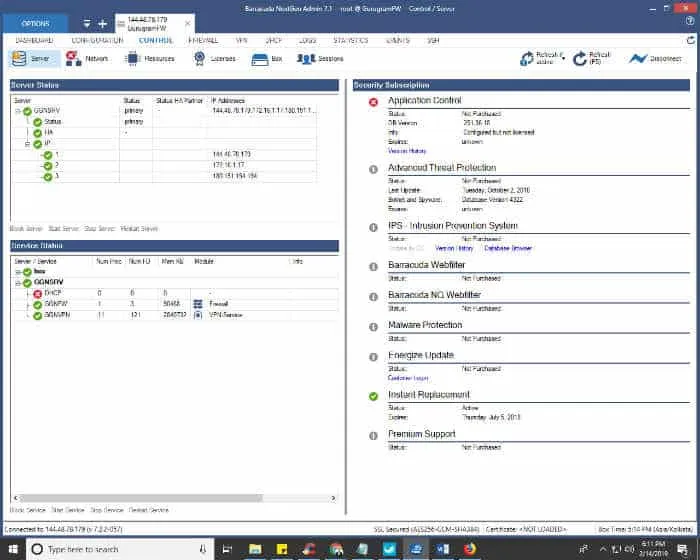Show hidden system tray icons
This screenshot has height=560, width=700.
603,549
